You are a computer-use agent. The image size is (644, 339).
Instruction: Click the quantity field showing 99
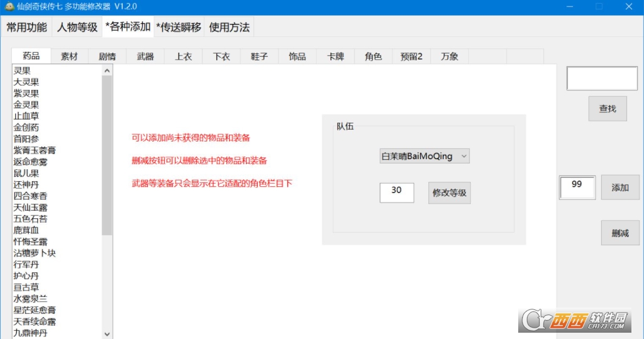[x=577, y=188]
